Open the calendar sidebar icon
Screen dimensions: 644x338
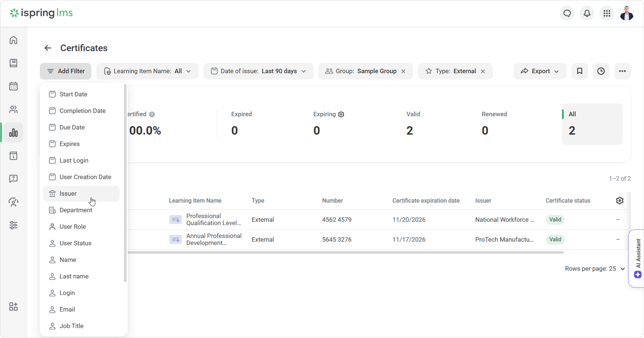click(13, 86)
